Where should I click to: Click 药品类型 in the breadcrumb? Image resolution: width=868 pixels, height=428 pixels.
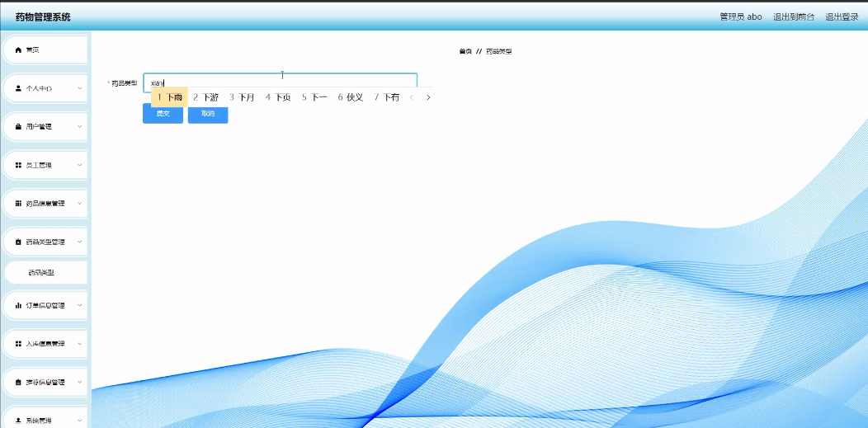click(x=498, y=51)
